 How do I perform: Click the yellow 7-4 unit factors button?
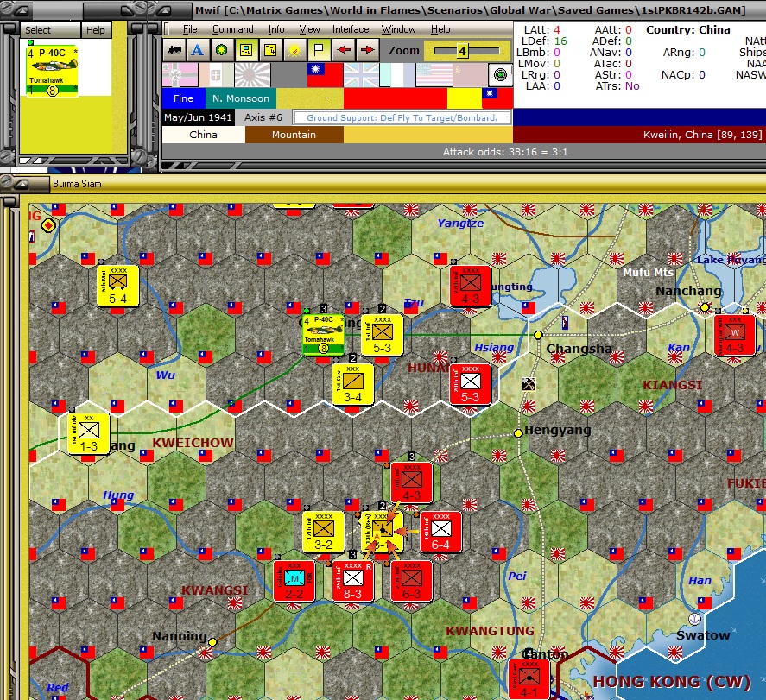[x=270, y=50]
